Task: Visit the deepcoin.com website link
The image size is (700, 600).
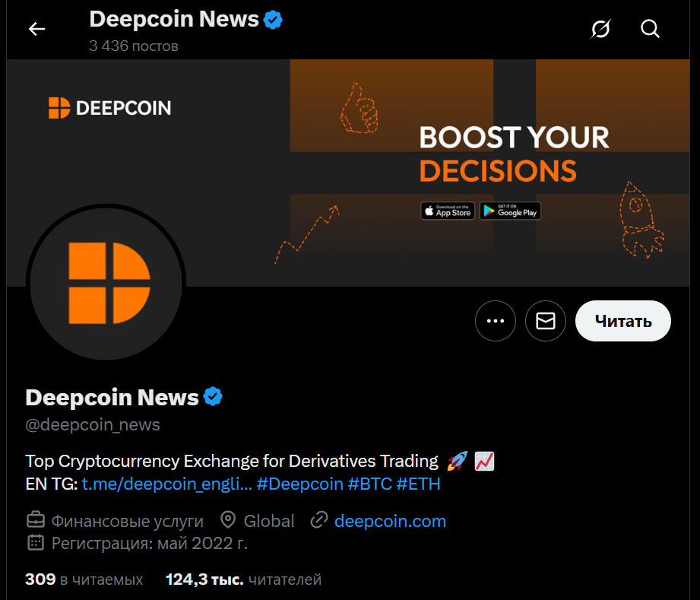Action: point(390,521)
